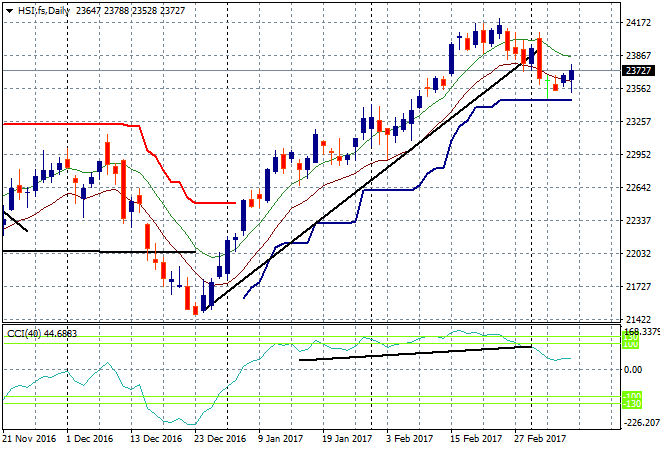Click the 23562 price axis label
This screenshot has height=450, width=660.
tap(638, 88)
